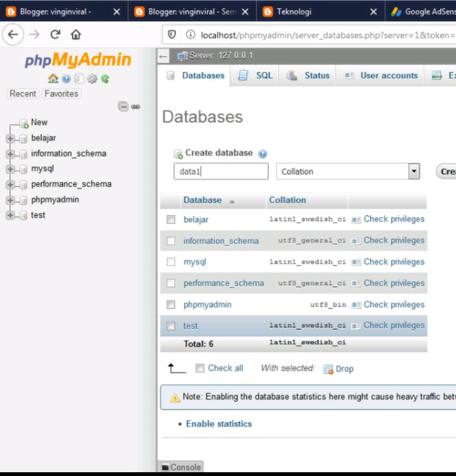The height and width of the screenshot is (476, 456).
Task: Switch to Databases tab
Action: 195,76
